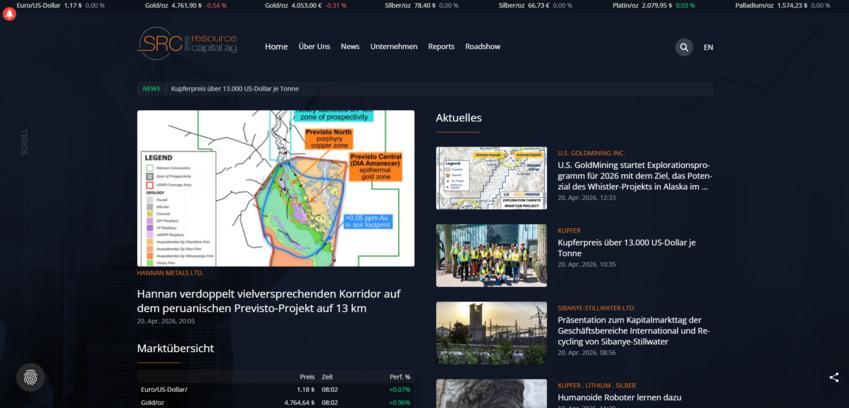Click the Kupferpreis article team photo thumbnail
Viewport: 849px width, 408px height.
(x=491, y=255)
